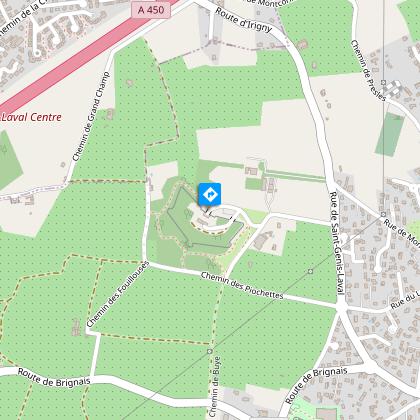Click the power pylon square near Chemin des Pipchettes
Image resolution: width=420 pixels, height=420 pixels.
tap(310, 271)
